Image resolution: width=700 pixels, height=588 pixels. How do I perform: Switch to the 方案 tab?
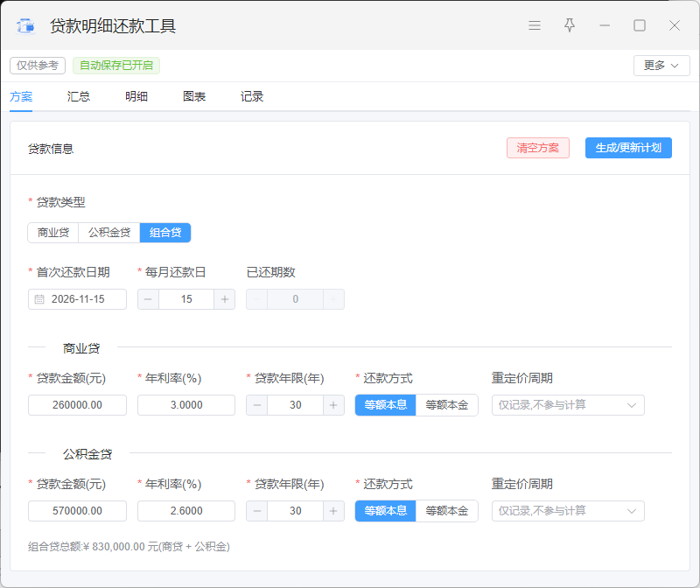[x=21, y=96]
